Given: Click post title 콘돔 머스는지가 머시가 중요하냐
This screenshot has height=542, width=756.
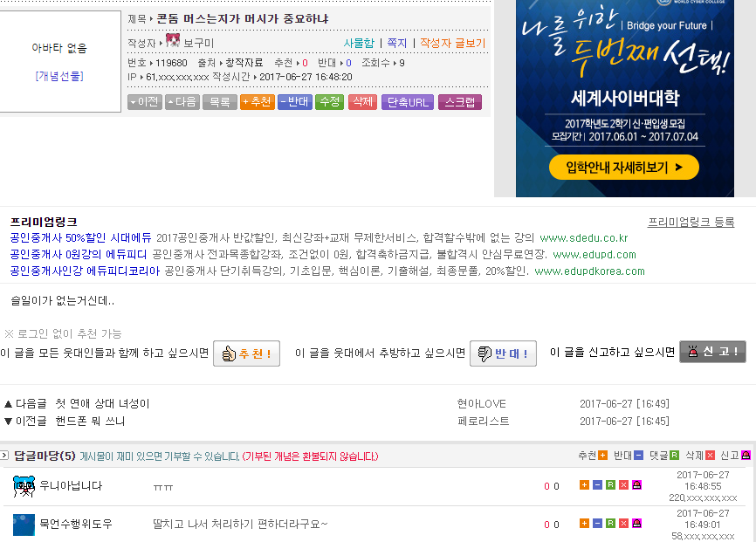Looking at the screenshot, I should [x=243, y=19].
